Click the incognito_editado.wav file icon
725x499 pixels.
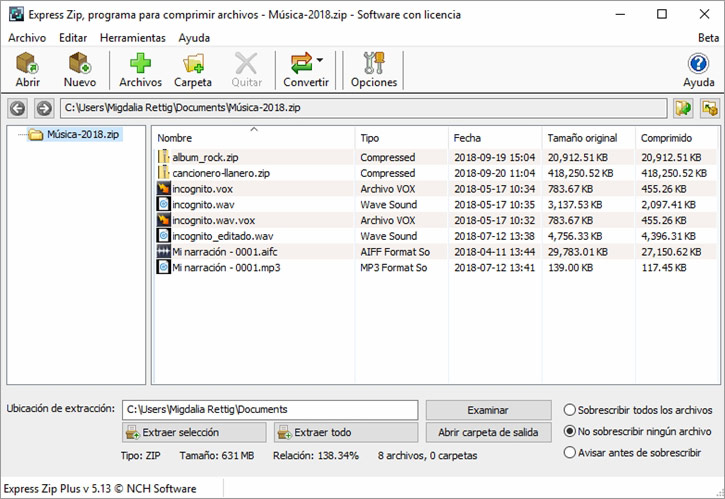pyautogui.click(x=163, y=235)
